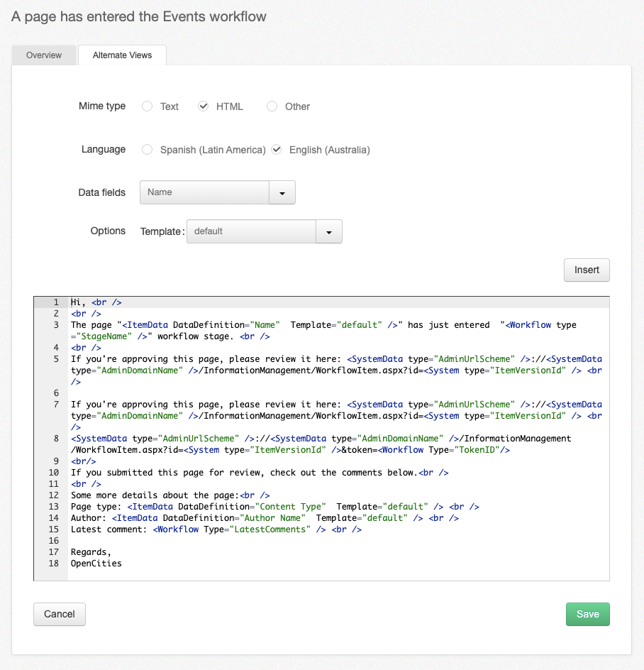
Task: Enable the HTML mime type option
Action: (204, 106)
